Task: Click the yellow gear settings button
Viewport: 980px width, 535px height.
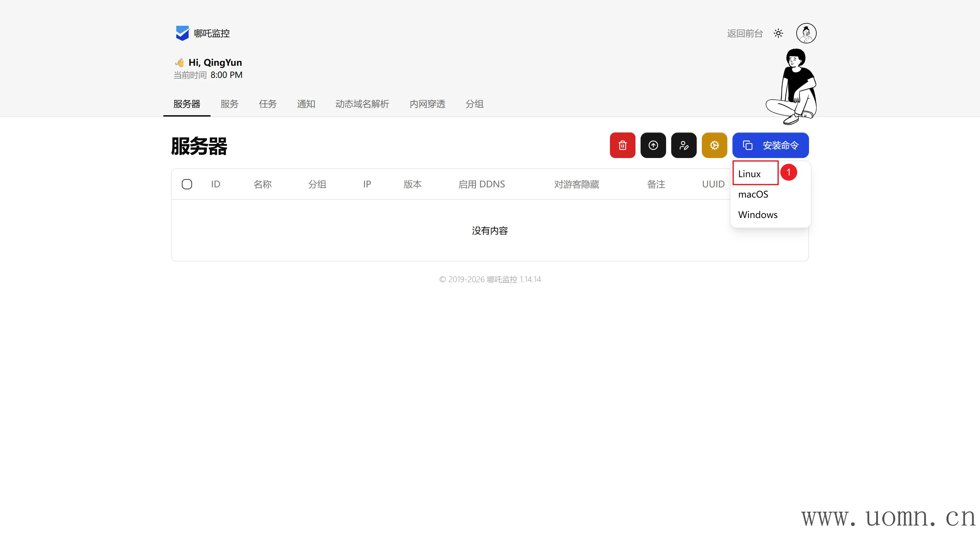Action: (714, 145)
